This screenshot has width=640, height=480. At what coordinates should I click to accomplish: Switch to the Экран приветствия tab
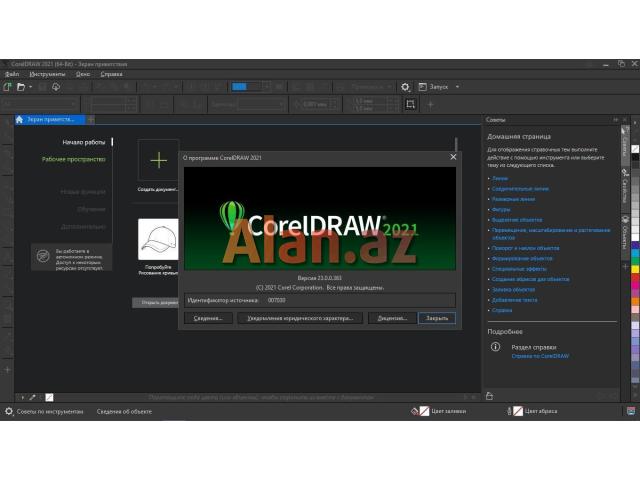click(50, 120)
